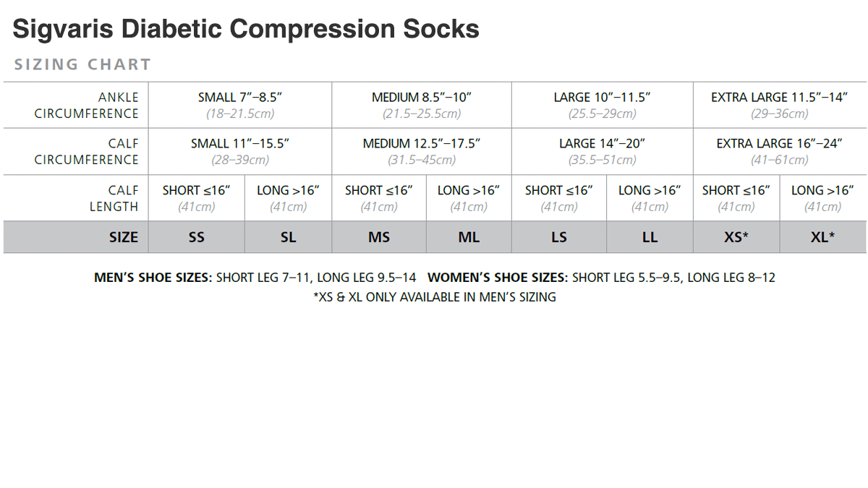Click the Large 10"–11.5" ankle cell
The width and height of the screenshot is (868, 488).
tap(603, 105)
